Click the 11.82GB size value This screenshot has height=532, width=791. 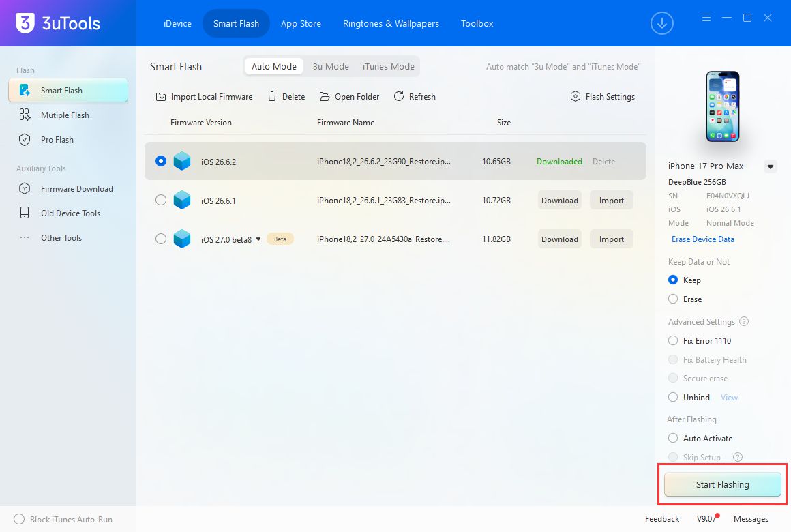click(x=496, y=239)
